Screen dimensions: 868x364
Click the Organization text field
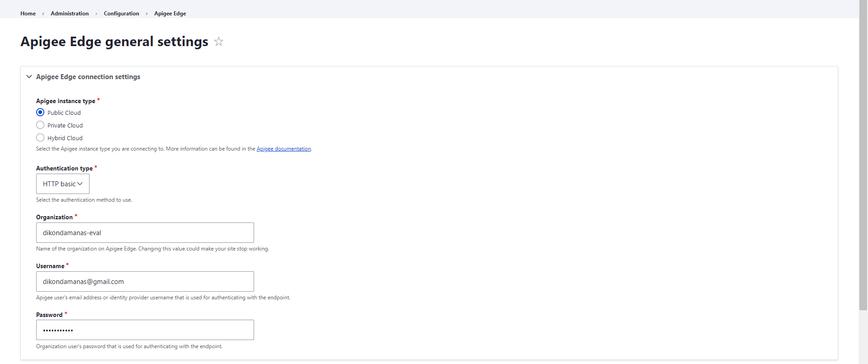tap(145, 233)
